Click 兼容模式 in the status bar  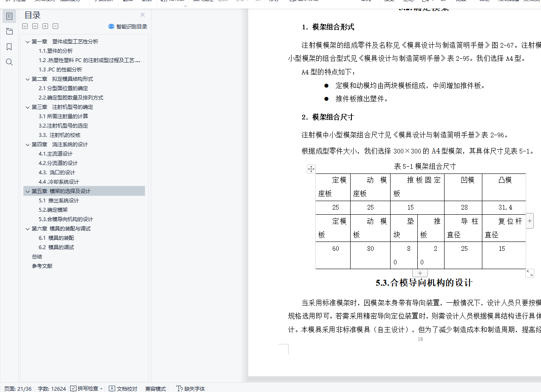click(156, 389)
